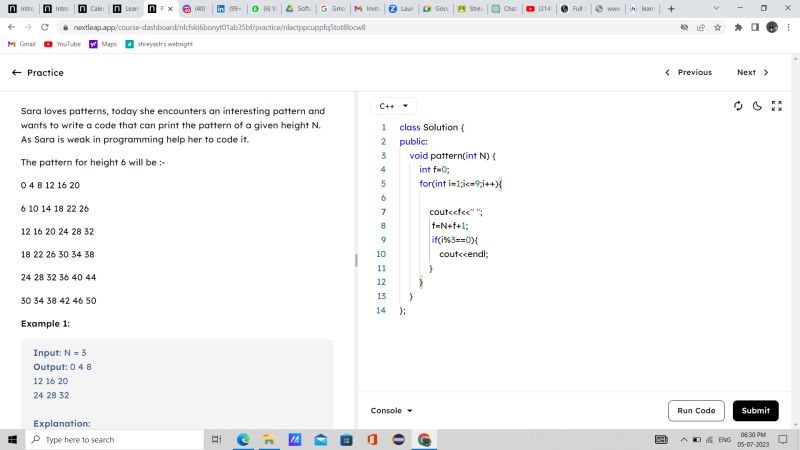Viewport: 800px width, 450px height.
Task: Toggle dark mode with the moon icon
Action: coord(757,106)
